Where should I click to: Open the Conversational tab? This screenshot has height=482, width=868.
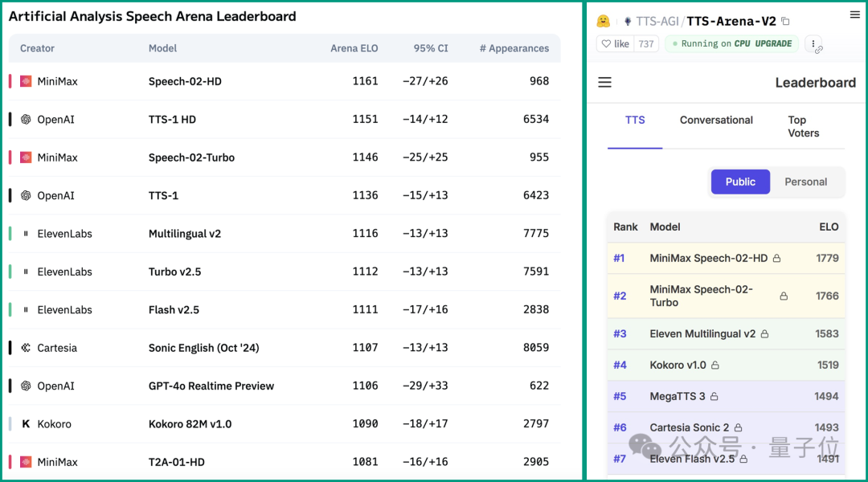click(x=716, y=120)
